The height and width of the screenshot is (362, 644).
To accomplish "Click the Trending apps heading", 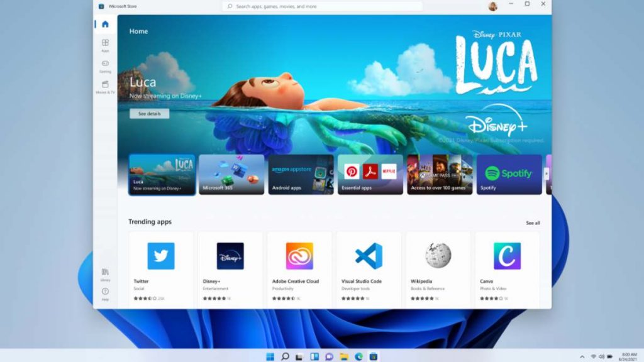I will pyautogui.click(x=150, y=222).
